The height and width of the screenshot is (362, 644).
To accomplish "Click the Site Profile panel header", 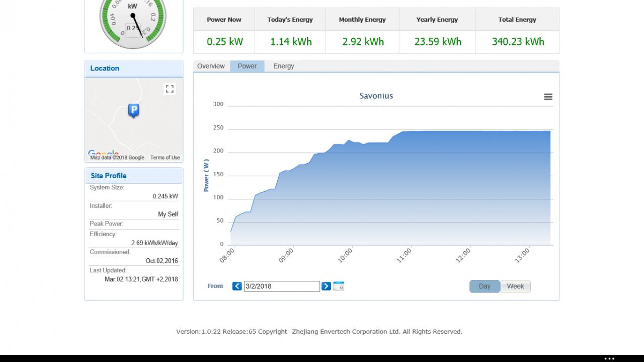I will pos(134,176).
